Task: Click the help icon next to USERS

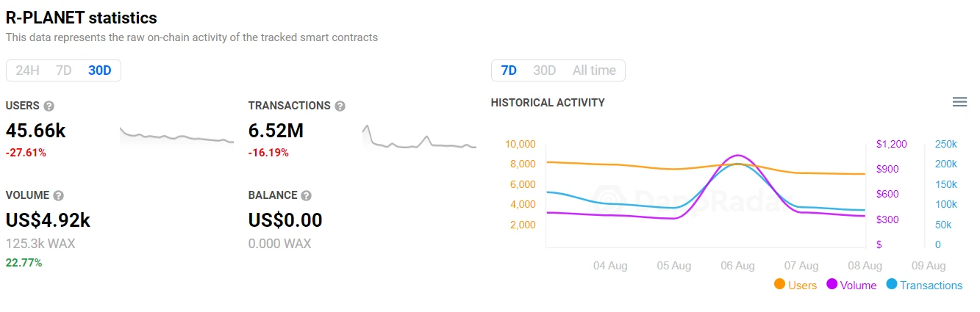Action: tap(49, 106)
